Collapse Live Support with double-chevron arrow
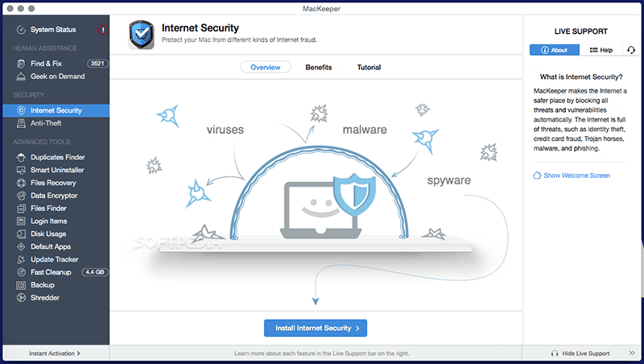644x364 pixels. 632,353
